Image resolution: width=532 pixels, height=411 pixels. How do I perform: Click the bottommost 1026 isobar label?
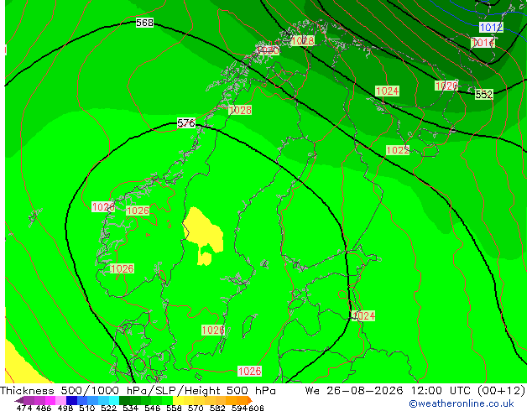click(249, 371)
